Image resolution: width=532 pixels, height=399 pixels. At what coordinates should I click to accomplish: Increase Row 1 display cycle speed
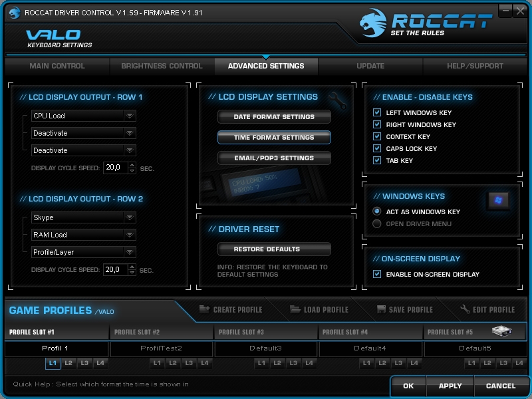coord(132,164)
